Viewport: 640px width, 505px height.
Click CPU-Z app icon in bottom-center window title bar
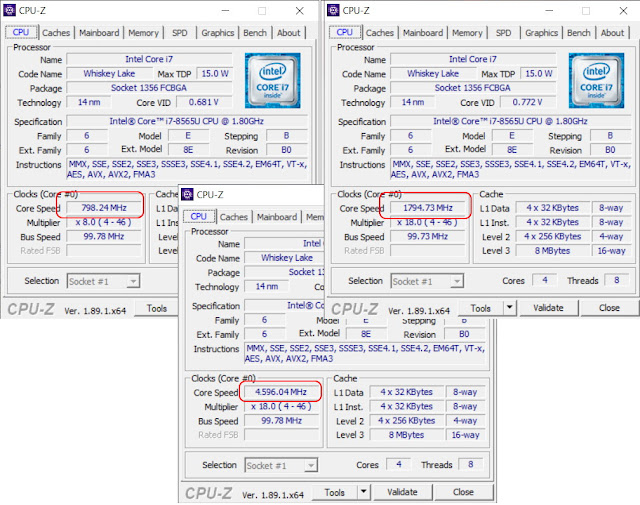click(x=187, y=194)
